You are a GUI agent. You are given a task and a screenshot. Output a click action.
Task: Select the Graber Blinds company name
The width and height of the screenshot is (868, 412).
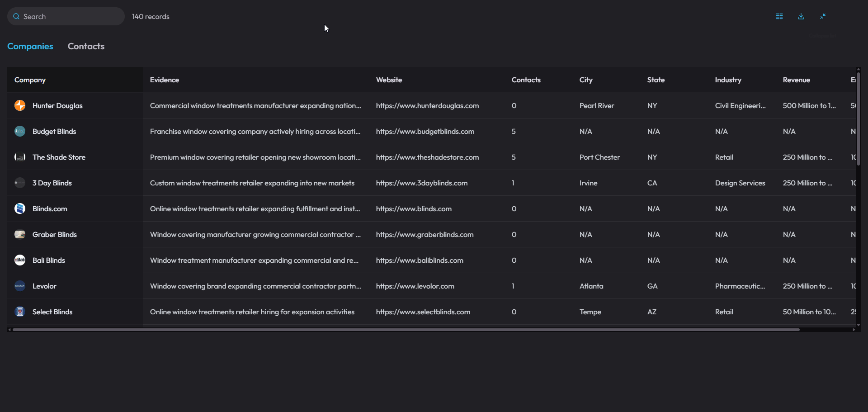(55, 234)
